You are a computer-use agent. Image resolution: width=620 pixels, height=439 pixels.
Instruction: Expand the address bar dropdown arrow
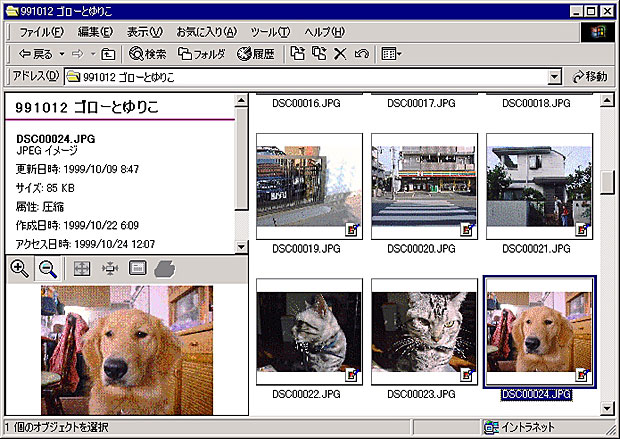(554, 77)
